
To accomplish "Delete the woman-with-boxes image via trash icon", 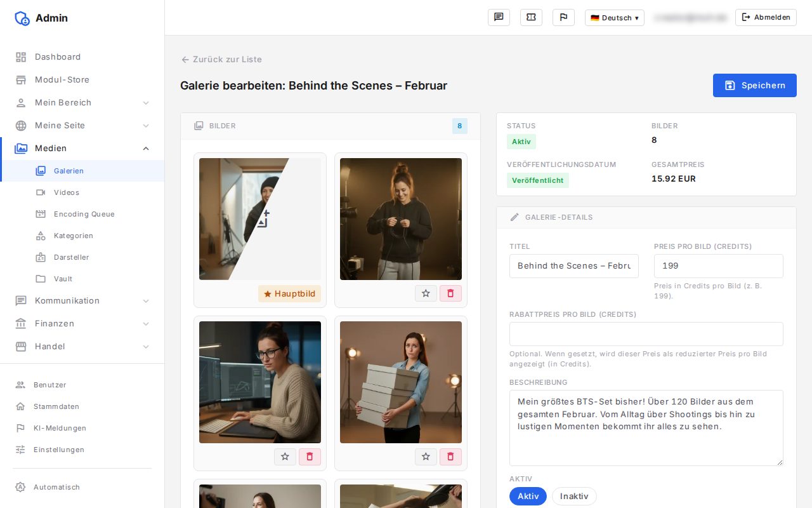I will [450, 457].
